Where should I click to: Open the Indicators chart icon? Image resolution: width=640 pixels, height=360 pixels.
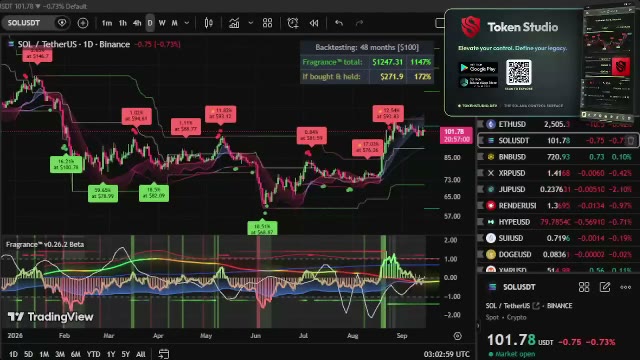[234, 23]
